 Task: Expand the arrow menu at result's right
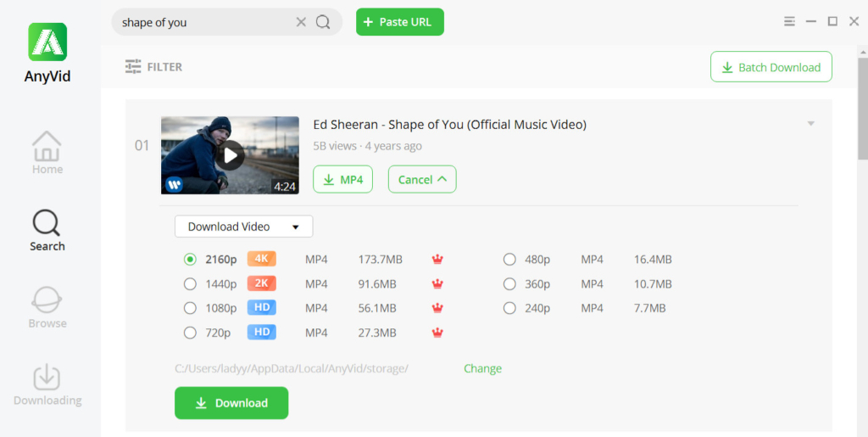click(811, 124)
